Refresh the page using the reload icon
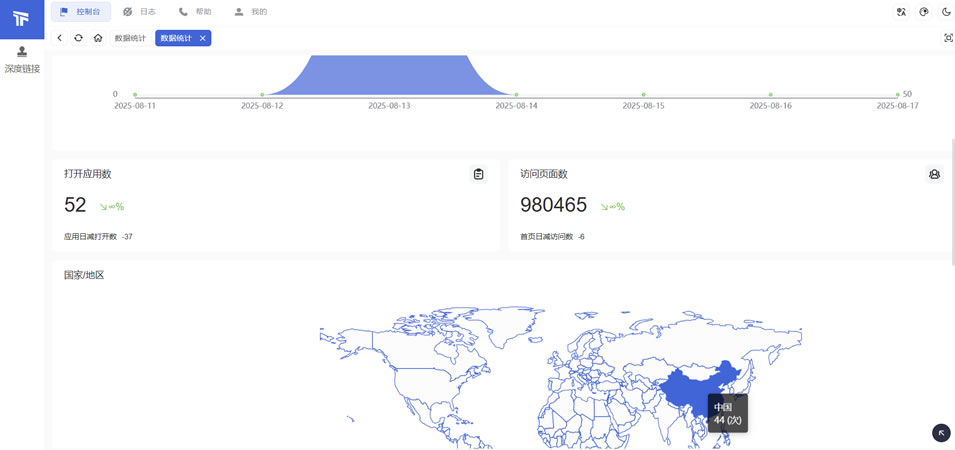Image resolution: width=955 pixels, height=450 pixels. pos(78,38)
